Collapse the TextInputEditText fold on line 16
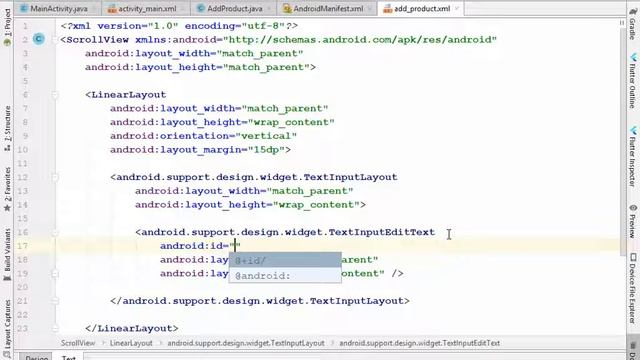Image resolution: width=640 pixels, height=360 pixels. click(x=55, y=232)
